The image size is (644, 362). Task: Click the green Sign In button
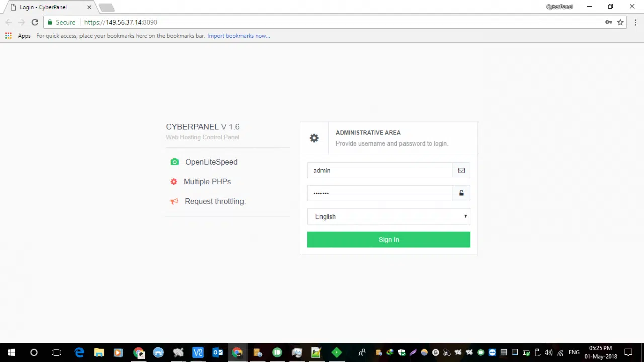(389, 240)
